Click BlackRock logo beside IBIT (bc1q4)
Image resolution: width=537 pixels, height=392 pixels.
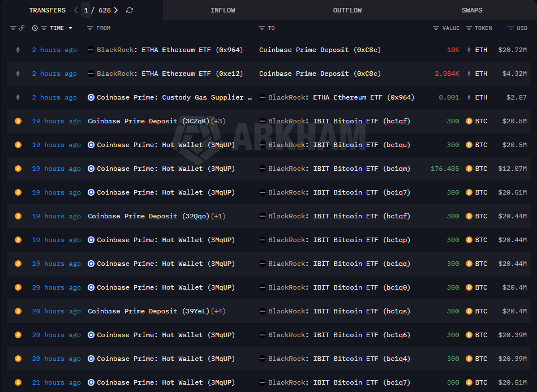coord(263,359)
